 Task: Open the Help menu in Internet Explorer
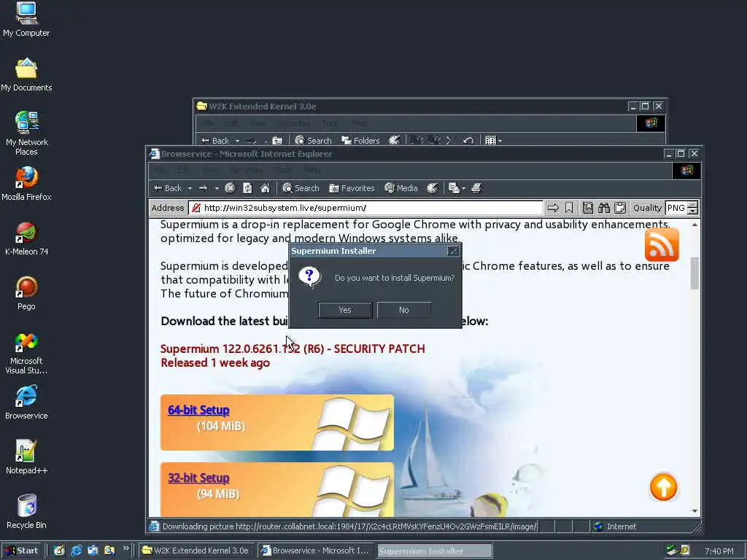tap(311, 170)
